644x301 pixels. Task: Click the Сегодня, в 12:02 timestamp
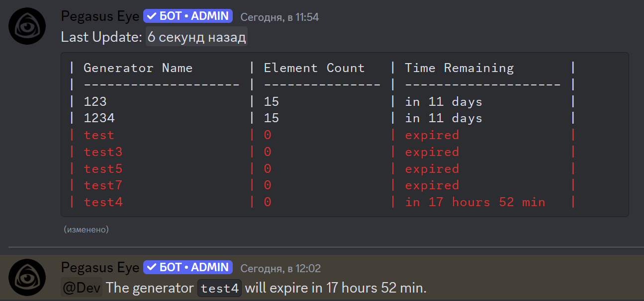coord(279,268)
